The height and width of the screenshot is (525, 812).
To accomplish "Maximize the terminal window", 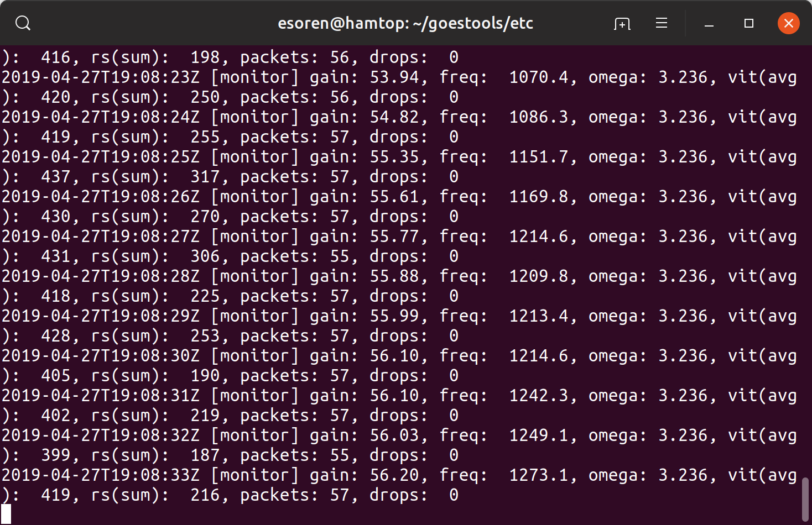I will (749, 23).
